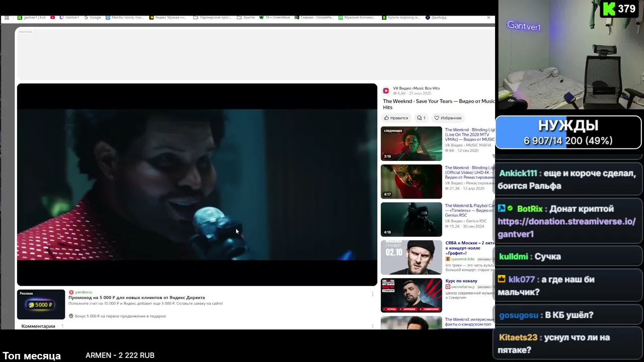This screenshot has width=644, height=362.
Task: Open The Weeknd & Playboi Carti Timeless title
Action: (470, 210)
